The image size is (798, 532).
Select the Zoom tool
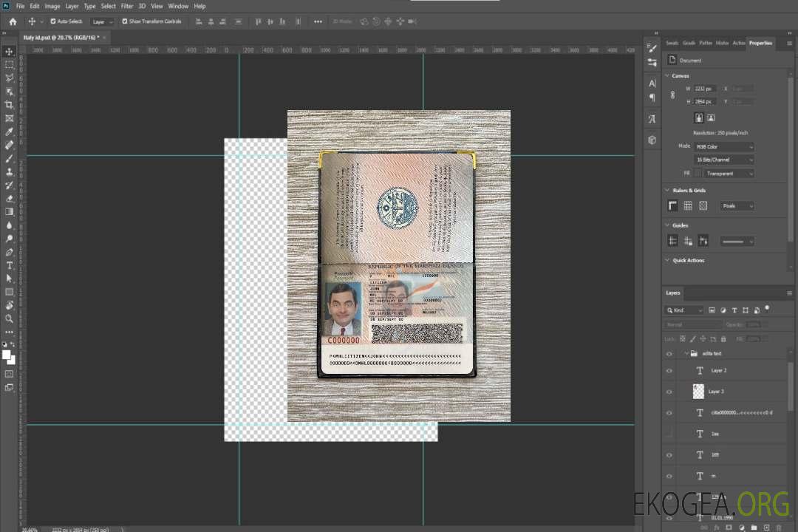click(x=10, y=318)
